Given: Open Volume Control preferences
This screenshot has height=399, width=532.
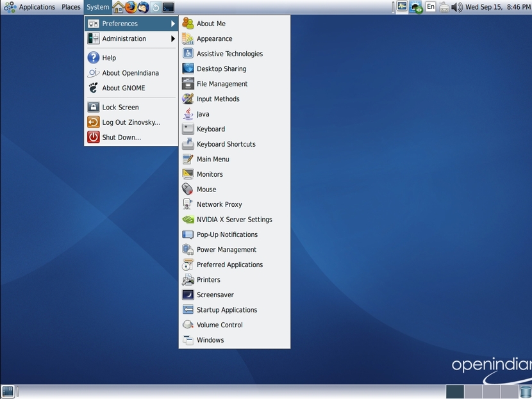Looking at the screenshot, I should (235, 325).
